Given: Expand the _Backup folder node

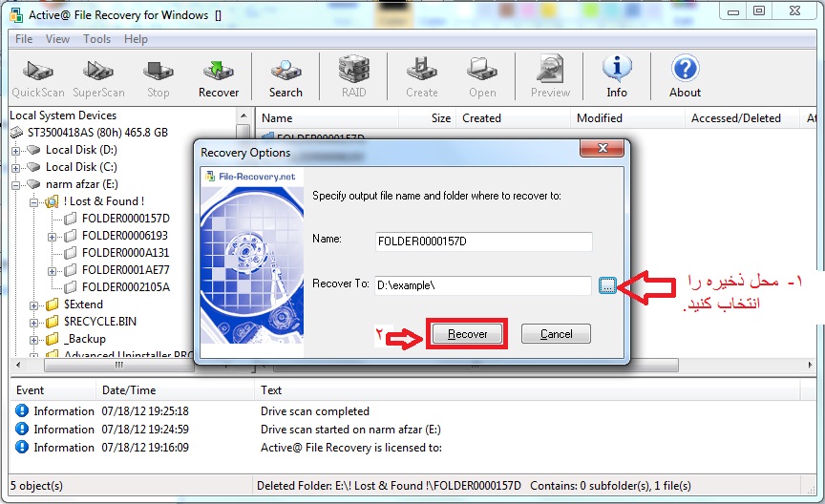Looking at the screenshot, I should [33, 340].
